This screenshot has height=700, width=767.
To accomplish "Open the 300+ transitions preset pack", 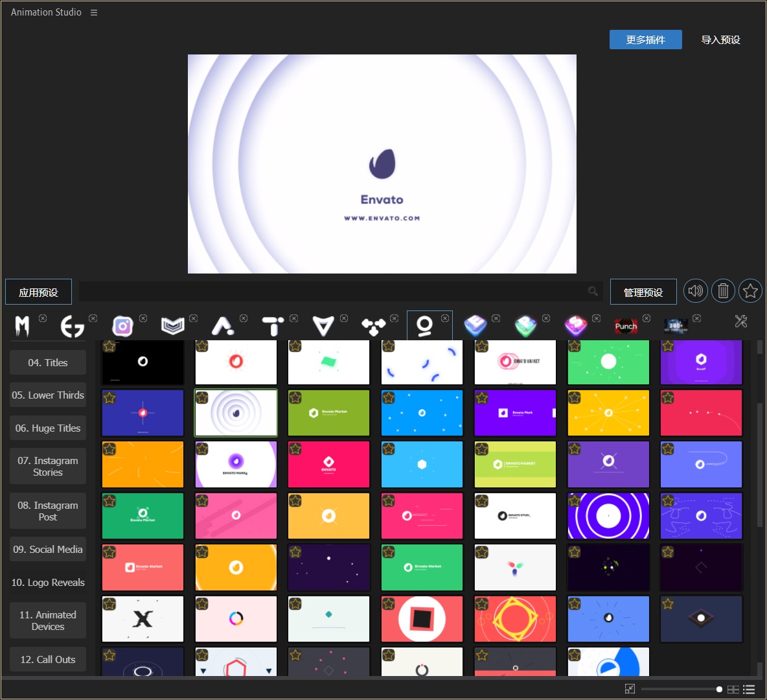I will pyautogui.click(x=676, y=326).
